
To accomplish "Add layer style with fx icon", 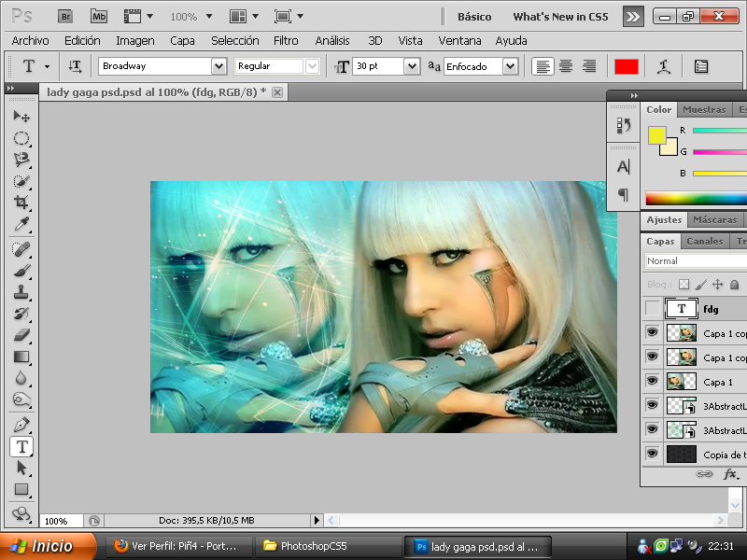I will [731, 474].
